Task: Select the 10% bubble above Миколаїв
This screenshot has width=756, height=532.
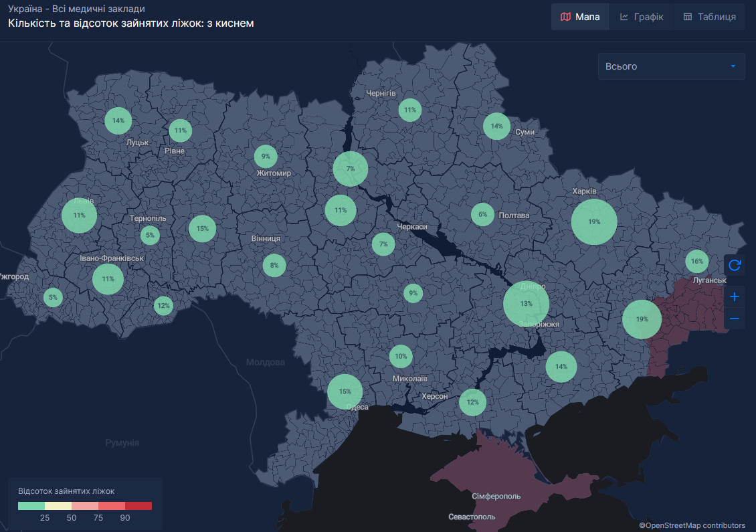Action: (x=401, y=357)
